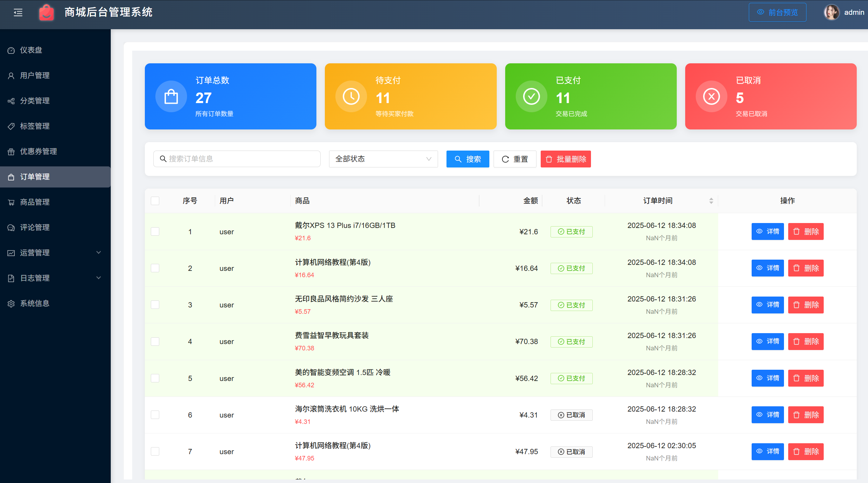Screen dimensions: 868x483
Task: Select the checkbox for order row 6
Action: click(155, 415)
